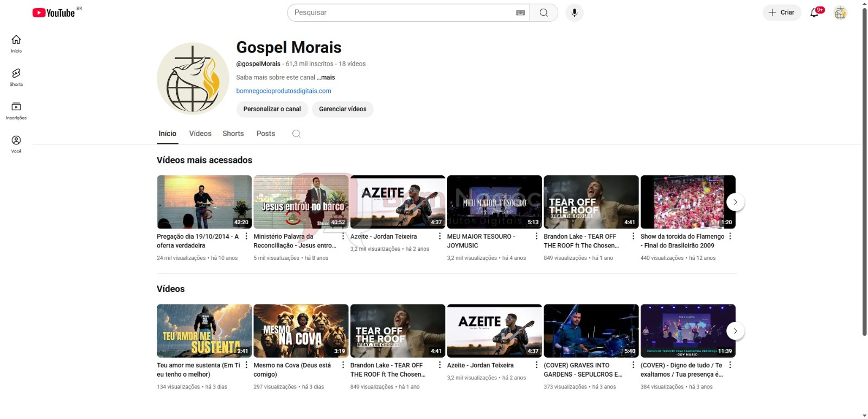Click the magnifier search button
Image resolution: width=868 pixels, height=419 pixels.
[544, 12]
